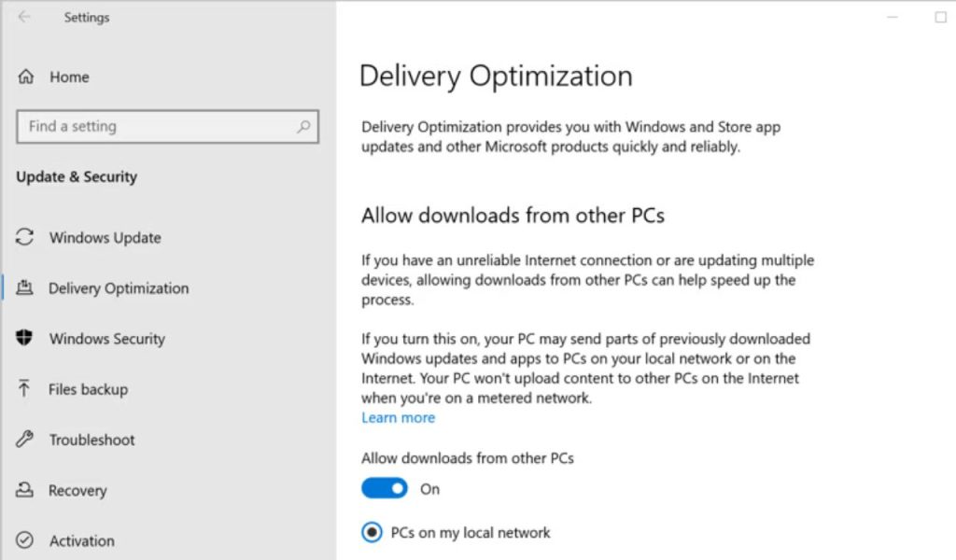This screenshot has height=560, width=956.
Task: Click the back arrow icon
Action: (x=24, y=17)
